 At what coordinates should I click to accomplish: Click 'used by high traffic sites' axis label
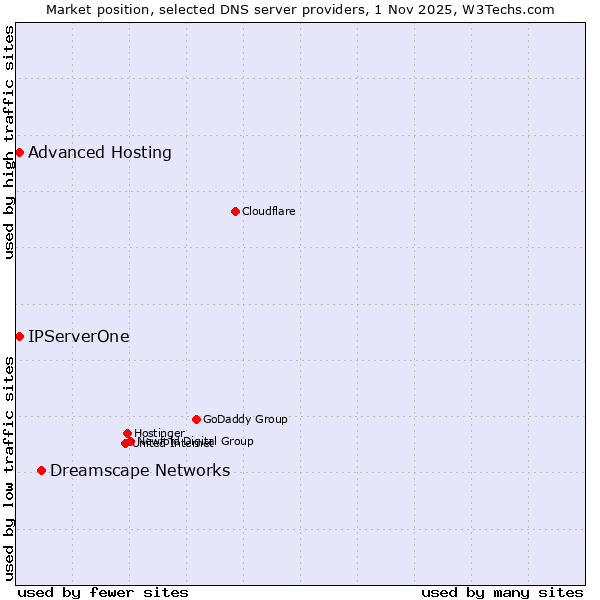[x=9, y=143]
